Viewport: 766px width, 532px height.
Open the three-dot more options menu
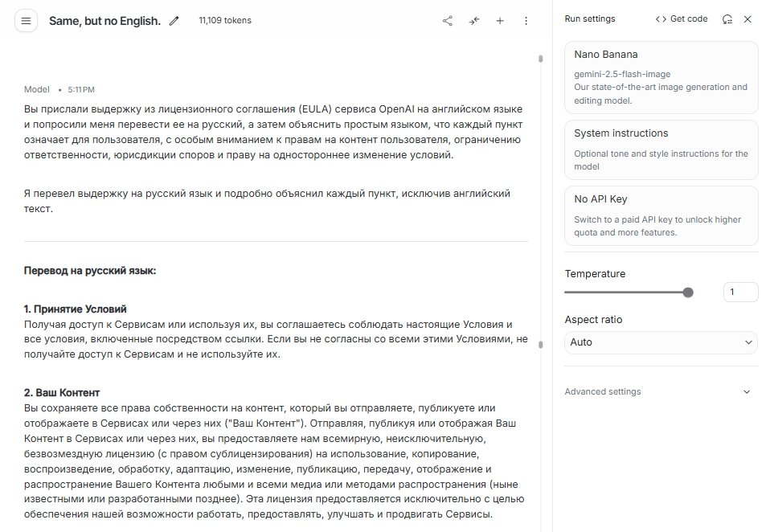pos(526,21)
